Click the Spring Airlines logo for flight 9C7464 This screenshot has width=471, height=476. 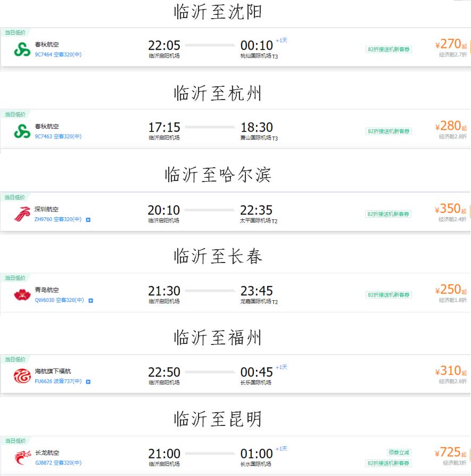pyautogui.click(x=22, y=49)
